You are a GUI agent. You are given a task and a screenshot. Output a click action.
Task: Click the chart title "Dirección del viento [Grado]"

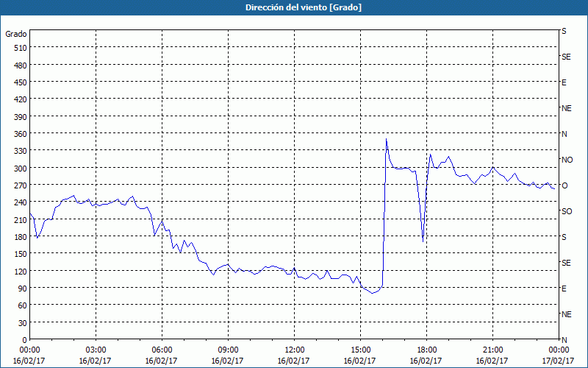(304, 7)
